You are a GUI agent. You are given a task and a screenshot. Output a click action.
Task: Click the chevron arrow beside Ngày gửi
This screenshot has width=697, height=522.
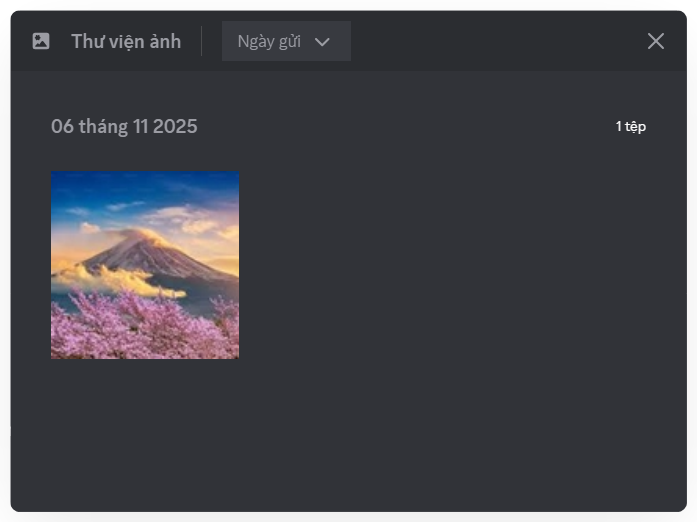point(322,42)
